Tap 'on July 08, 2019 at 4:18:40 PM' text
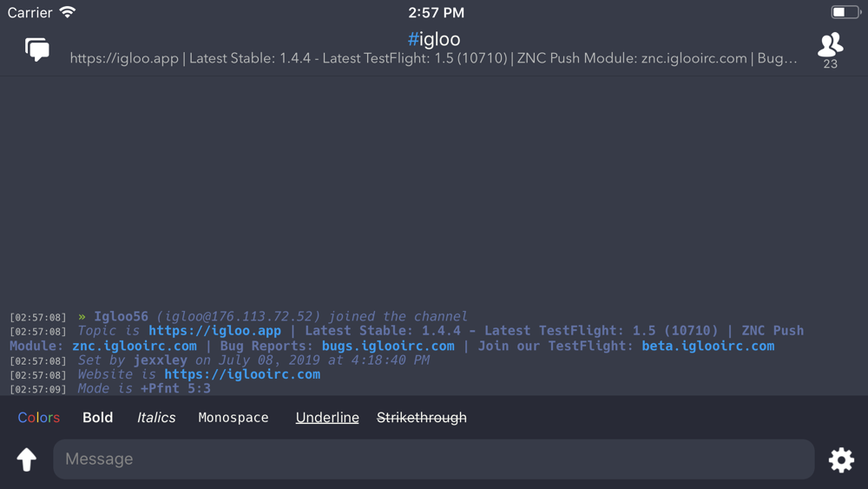 click(312, 360)
